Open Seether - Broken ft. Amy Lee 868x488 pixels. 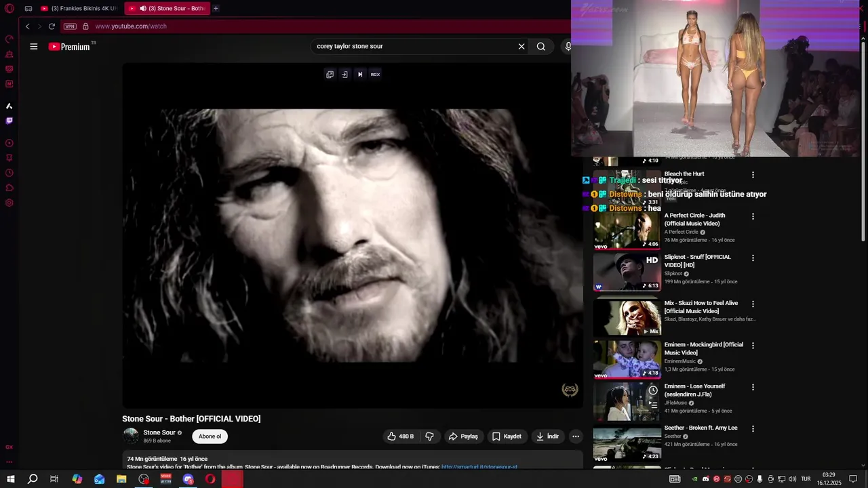coord(701,428)
